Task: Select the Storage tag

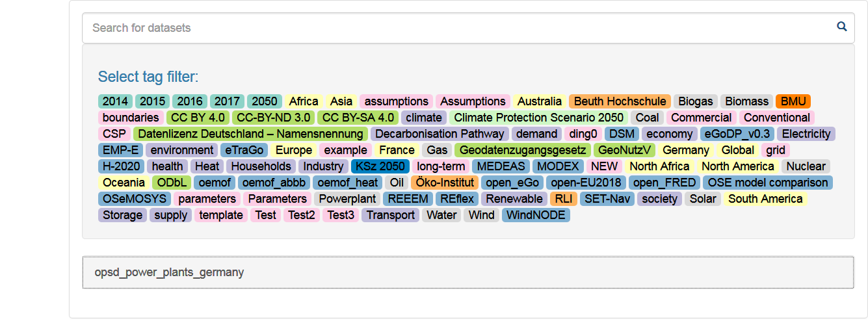Action: [122, 215]
